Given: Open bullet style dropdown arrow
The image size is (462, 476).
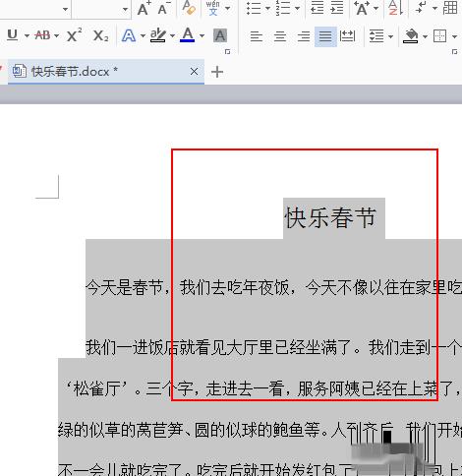Looking at the screenshot, I should click(267, 8).
